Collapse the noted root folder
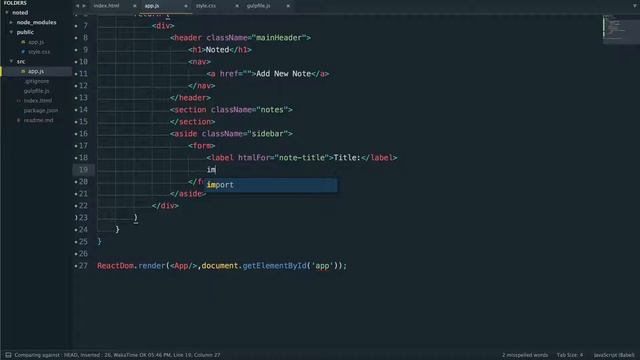Screen dimensions: 640x360 7,13
